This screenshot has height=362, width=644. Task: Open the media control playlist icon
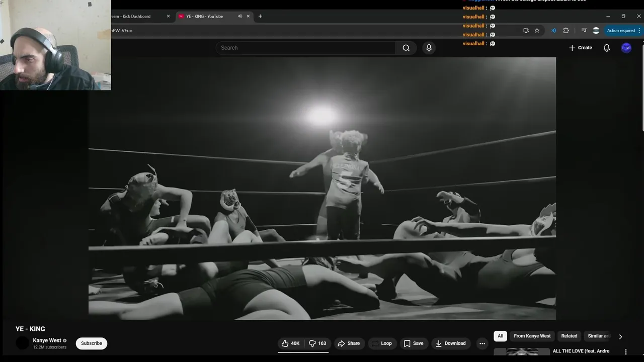(584, 31)
